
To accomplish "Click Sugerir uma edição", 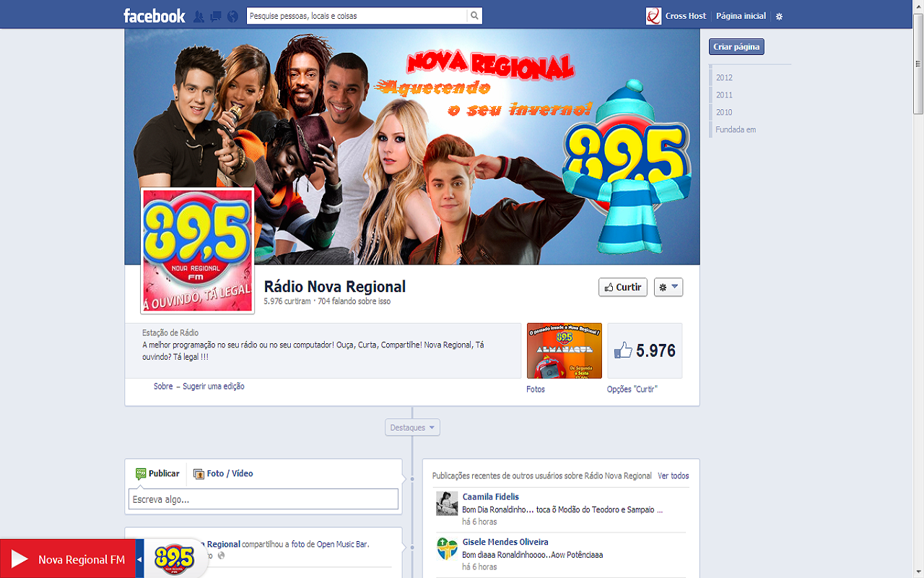I will [214, 387].
